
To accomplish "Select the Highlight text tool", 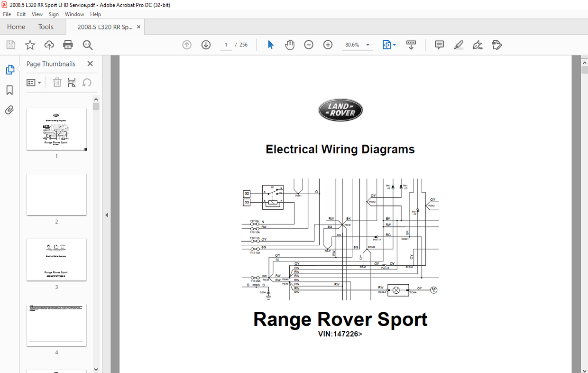I will 458,45.
